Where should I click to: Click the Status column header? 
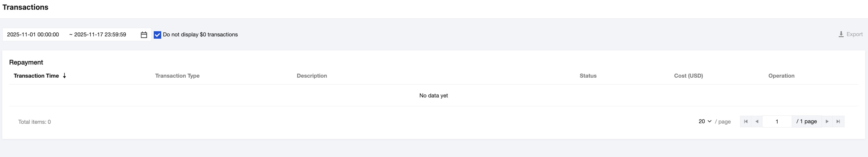point(588,76)
